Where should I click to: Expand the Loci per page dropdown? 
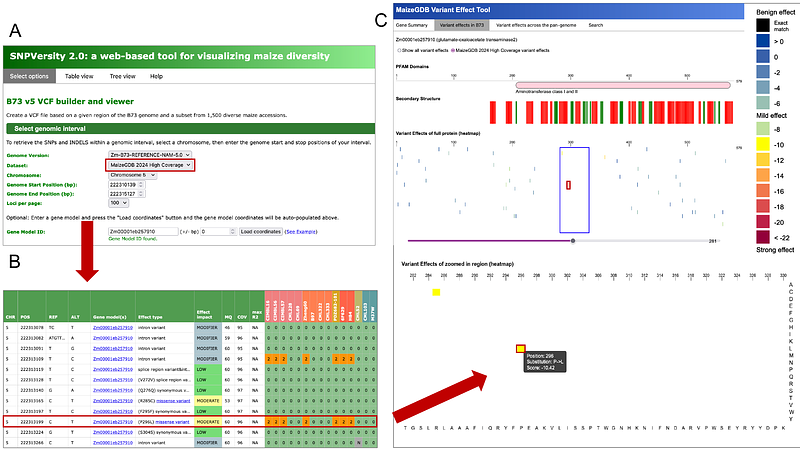point(118,203)
